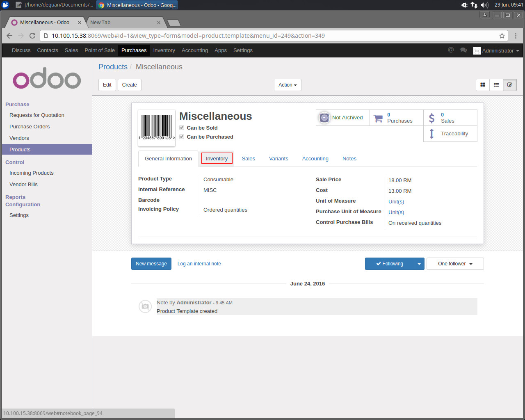Select the General Information tab
The height and width of the screenshot is (420, 525).
point(168,159)
